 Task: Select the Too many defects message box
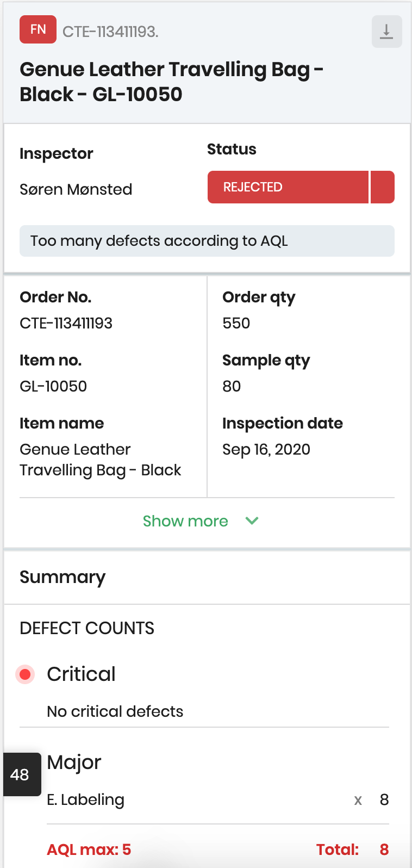(x=207, y=240)
